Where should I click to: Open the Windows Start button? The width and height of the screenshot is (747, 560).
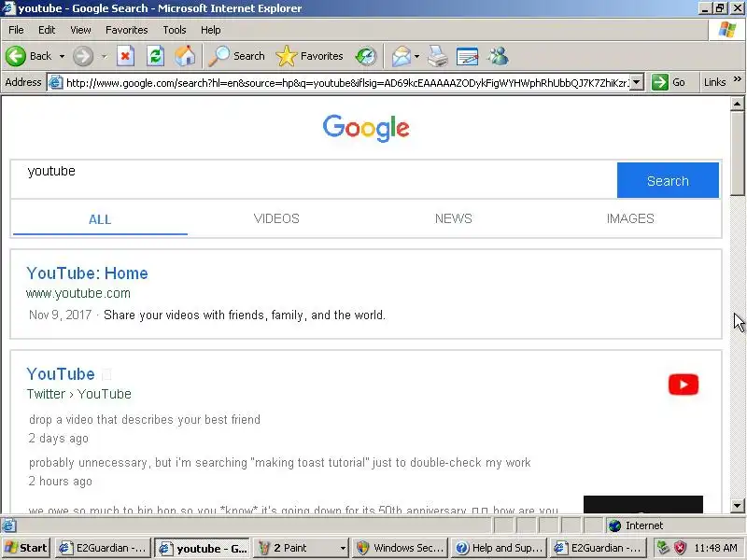[x=26, y=548]
